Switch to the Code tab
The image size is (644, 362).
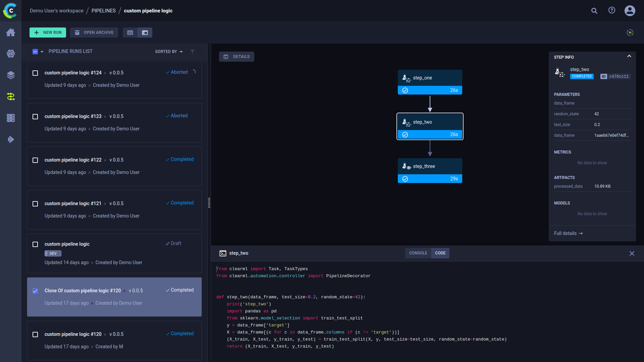(440, 253)
